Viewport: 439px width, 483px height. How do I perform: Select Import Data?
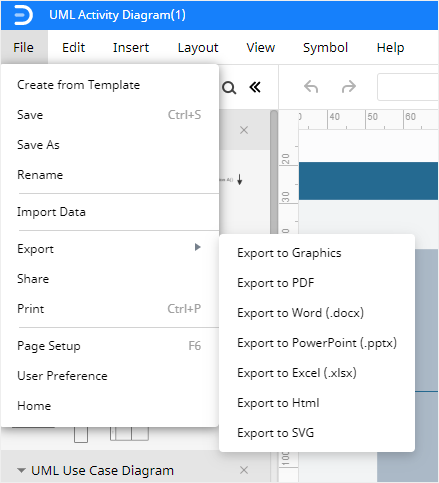coord(110,212)
